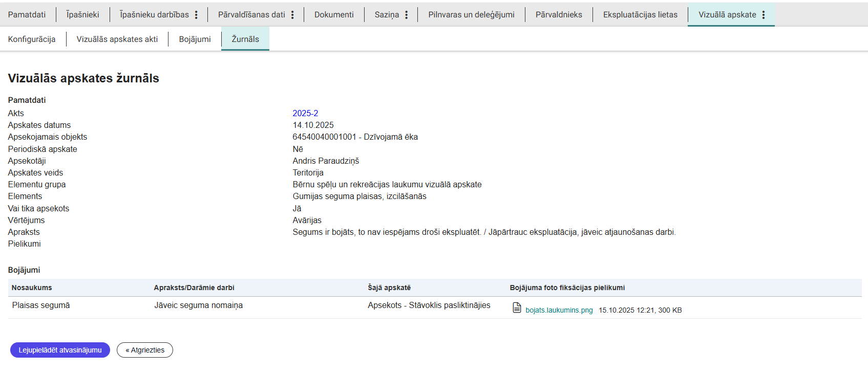Screen dimensions: 868x373
Task: Open act link 2025-2
Action: (x=305, y=114)
